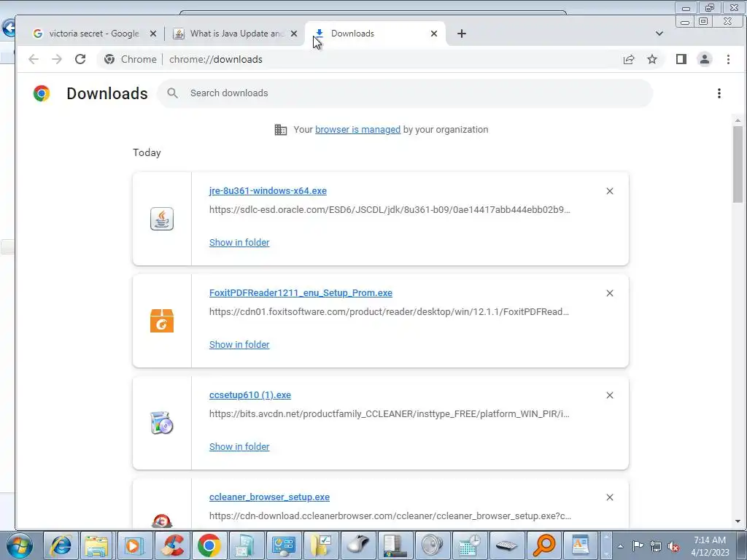Click the foxitsoftware.com download source URL

390,312
